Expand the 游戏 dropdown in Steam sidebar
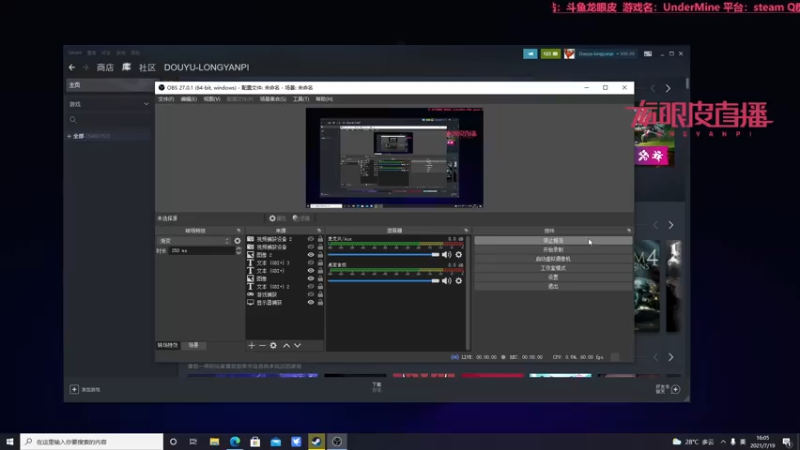Screen dimensions: 800x450 (146, 104)
